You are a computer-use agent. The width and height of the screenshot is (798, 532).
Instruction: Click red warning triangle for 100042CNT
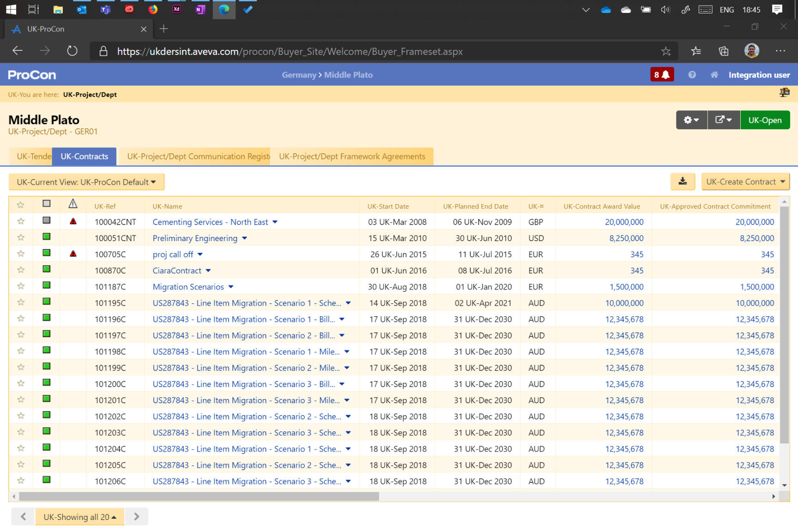73,222
